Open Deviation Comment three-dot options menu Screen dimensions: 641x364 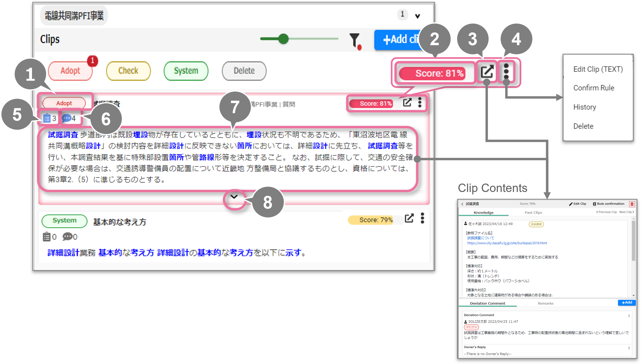click(629, 316)
